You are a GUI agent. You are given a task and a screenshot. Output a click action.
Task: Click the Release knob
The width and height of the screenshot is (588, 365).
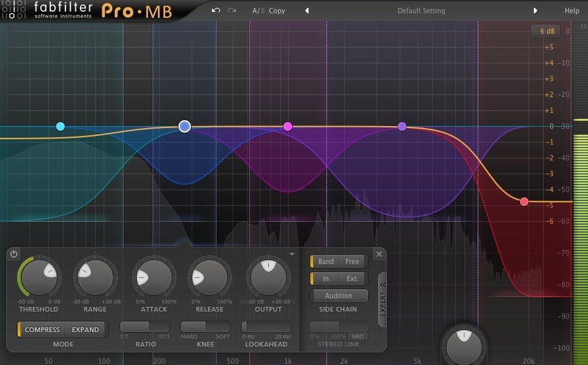209,277
